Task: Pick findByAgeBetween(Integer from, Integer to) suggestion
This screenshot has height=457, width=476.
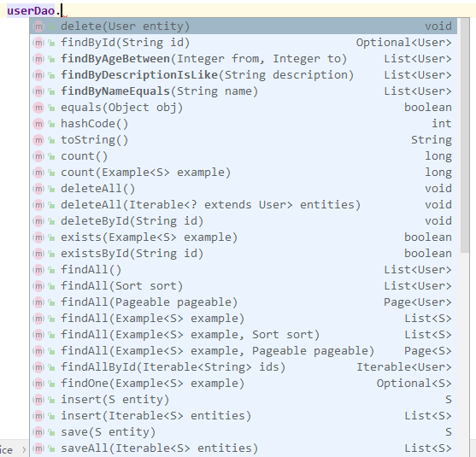Action: (x=244, y=59)
